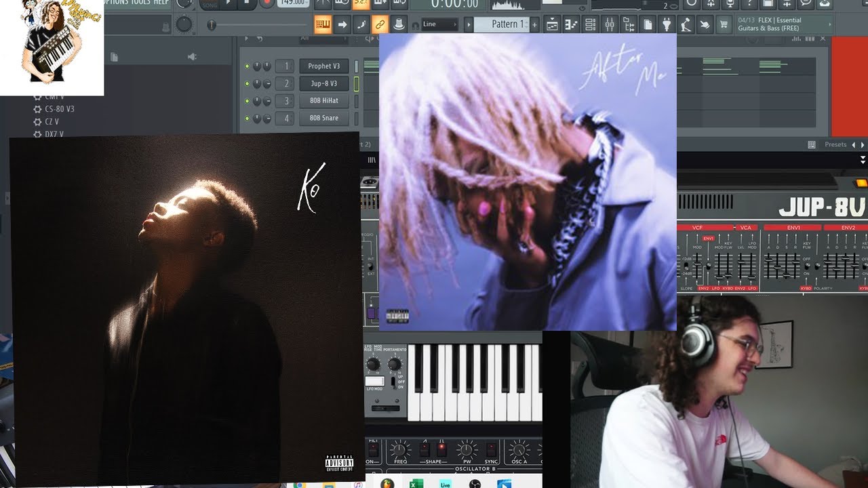
Task: Adjust Prophet V3 channel pan knob
Action: [257, 66]
